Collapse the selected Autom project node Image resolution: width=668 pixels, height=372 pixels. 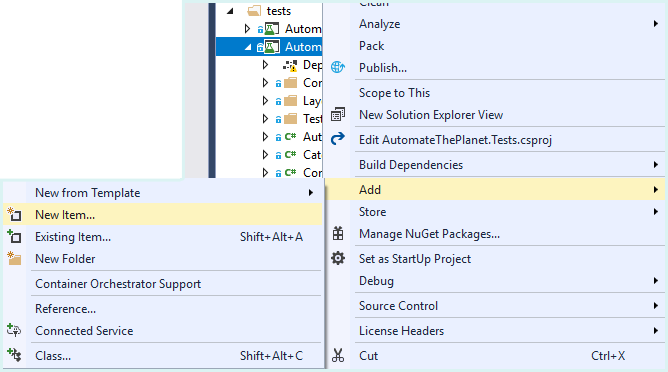click(248, 47)
